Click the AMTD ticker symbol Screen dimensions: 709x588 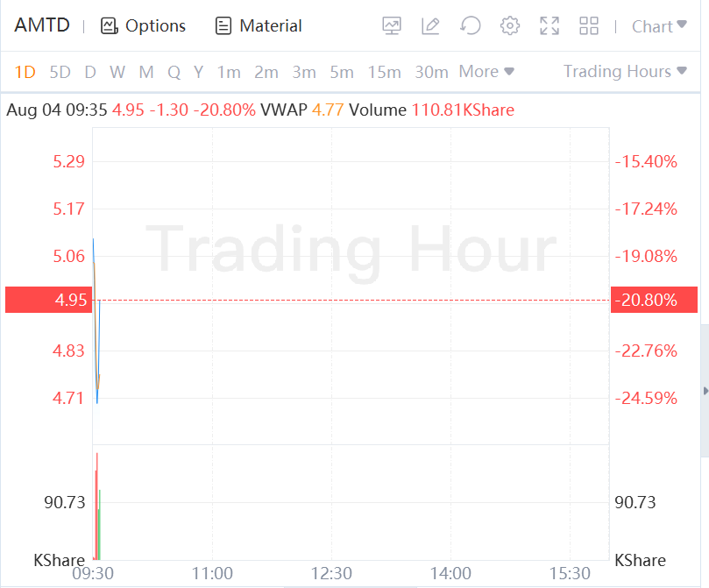coord(41,25)
